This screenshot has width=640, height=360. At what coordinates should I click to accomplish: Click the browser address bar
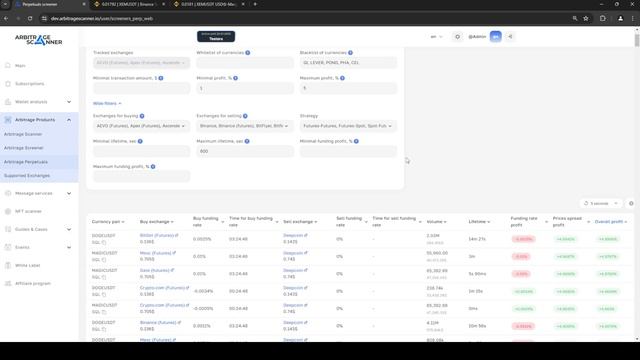point(306,18)
